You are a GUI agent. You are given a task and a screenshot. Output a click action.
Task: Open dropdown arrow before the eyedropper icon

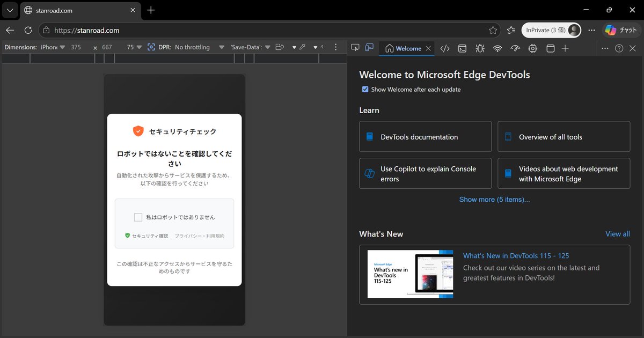[294, 47]
